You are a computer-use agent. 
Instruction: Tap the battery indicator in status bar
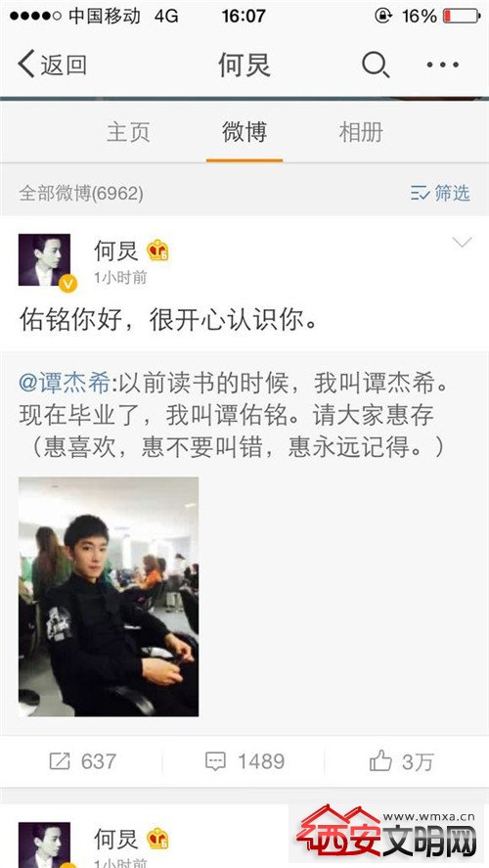point(462,16)
